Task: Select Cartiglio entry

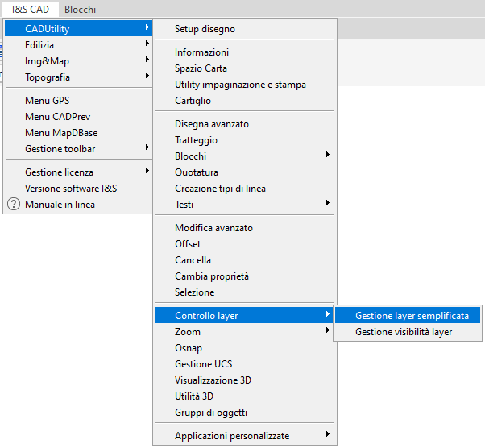Action: click(245, 101)
